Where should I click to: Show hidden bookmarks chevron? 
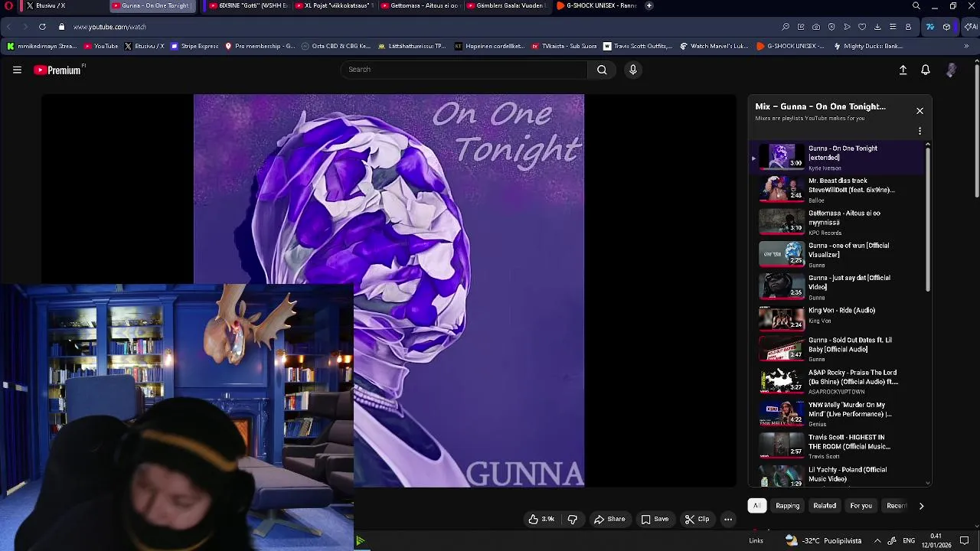965,46
